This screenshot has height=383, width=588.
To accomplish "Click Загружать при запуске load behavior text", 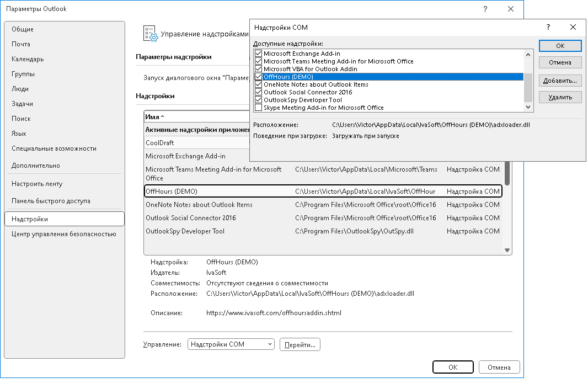I will click(366, 136).
